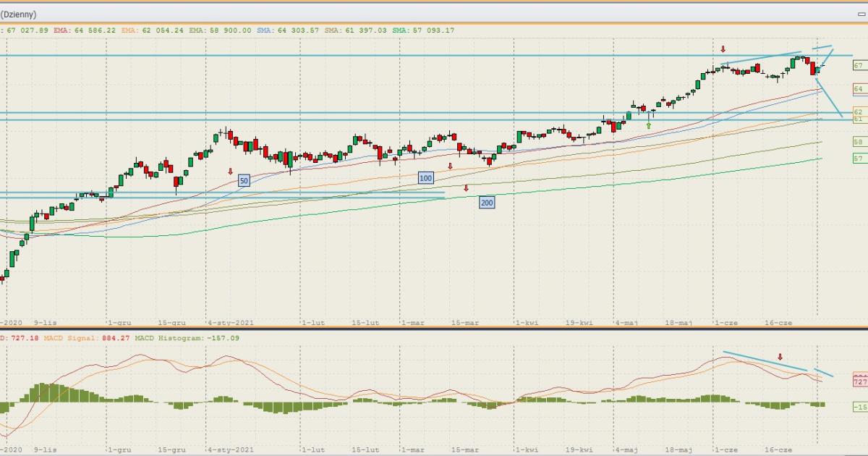
Task: Select the green up arrow marker on chart
Action: point(648,126)
